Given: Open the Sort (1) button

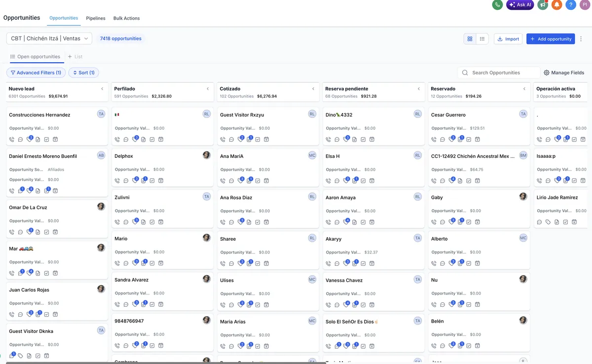Looking at the screenshot, I should point(84,73).
